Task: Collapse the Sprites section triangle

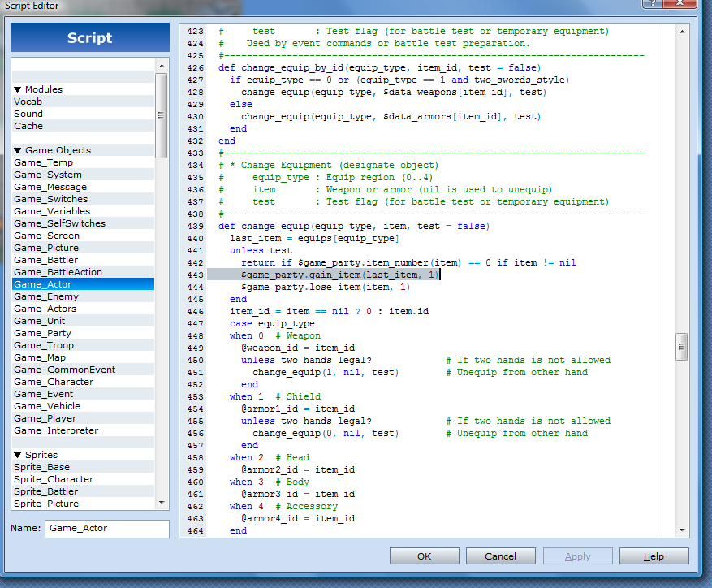Action: [x=18, y=455]
